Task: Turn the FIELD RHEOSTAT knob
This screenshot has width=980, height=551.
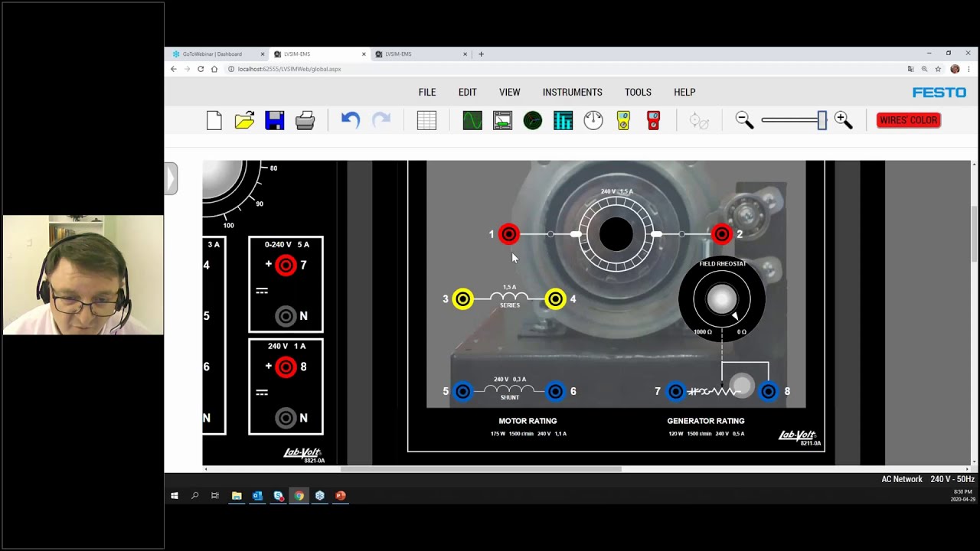Action: point(721,299)
